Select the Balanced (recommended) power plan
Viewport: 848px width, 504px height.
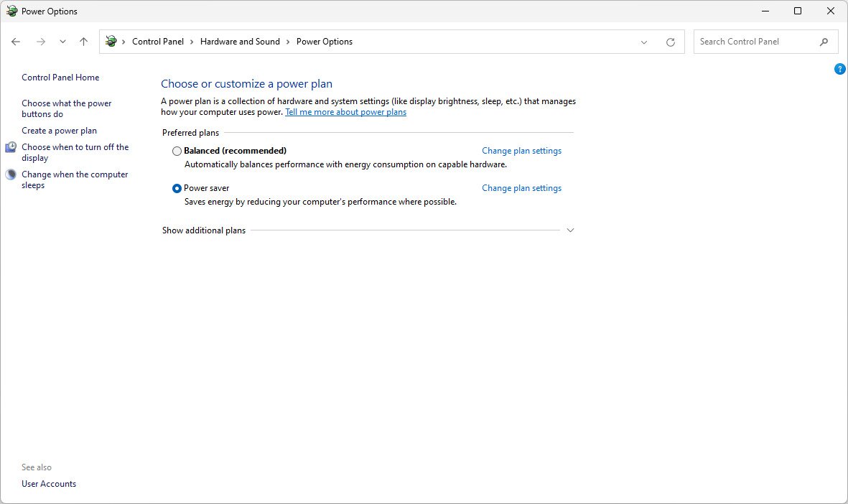pyautogui.click(x=177, y=151)
